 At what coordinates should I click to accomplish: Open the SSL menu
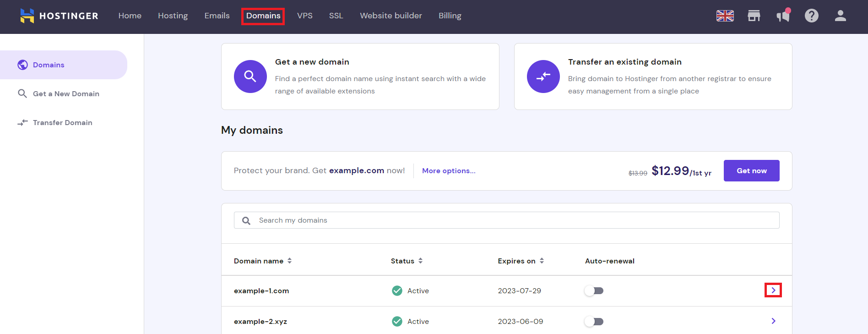[336, 16]
